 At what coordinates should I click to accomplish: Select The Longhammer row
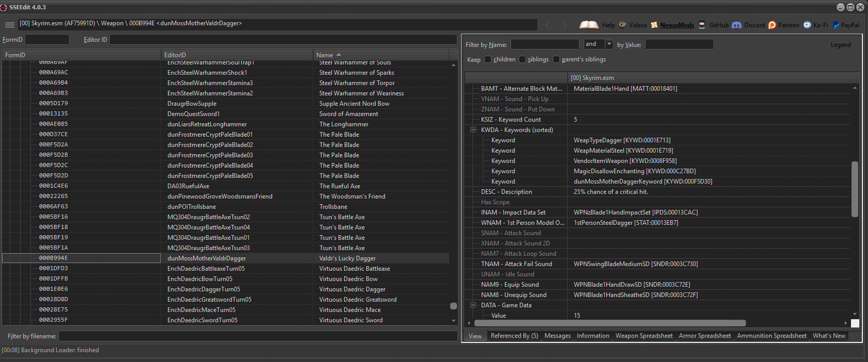tap(226, 124)
